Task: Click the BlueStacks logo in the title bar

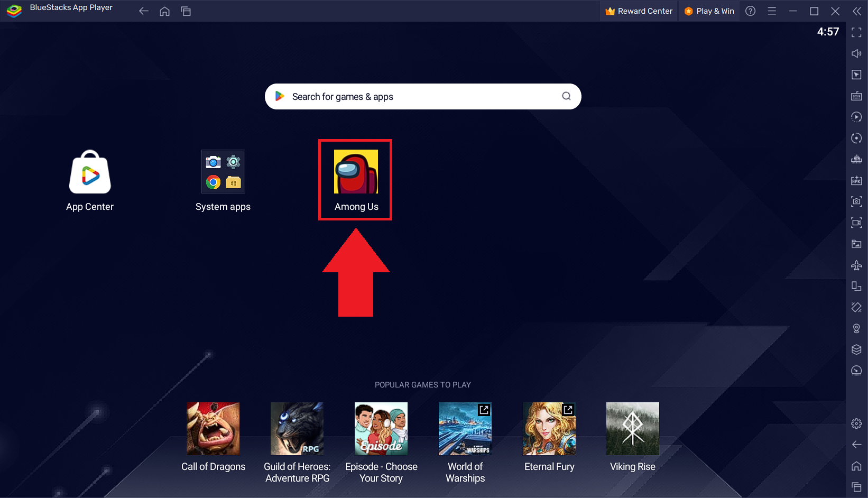Action: pos(14,11)
